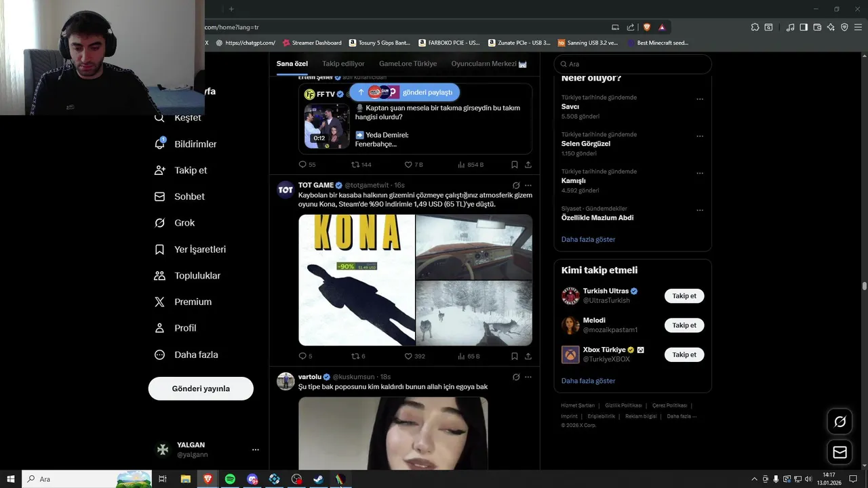Image resolution: width=868 pixels, height=488 pixels.
Task: Play the FF TV 0:12 video thumbnail
Action: pos(327,126)
